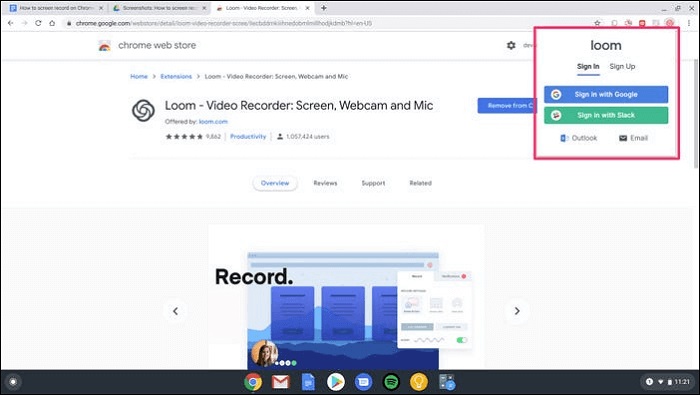The width and height of the screenshot is (700, 395).
Task: Open the system tray showing time 11:21
Action: pyautogui.click(x=668, y=382)
